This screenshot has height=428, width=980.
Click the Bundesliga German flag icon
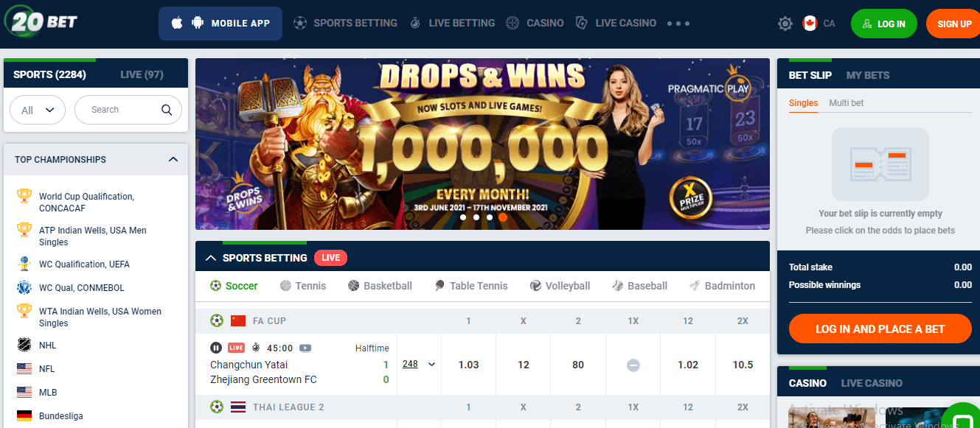24,416
